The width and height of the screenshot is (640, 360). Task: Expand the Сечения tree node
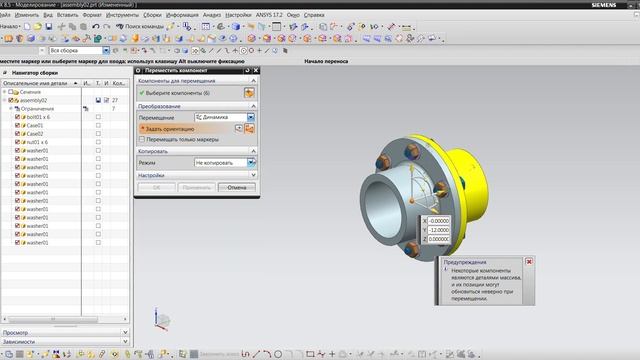[x=4, y=92]
